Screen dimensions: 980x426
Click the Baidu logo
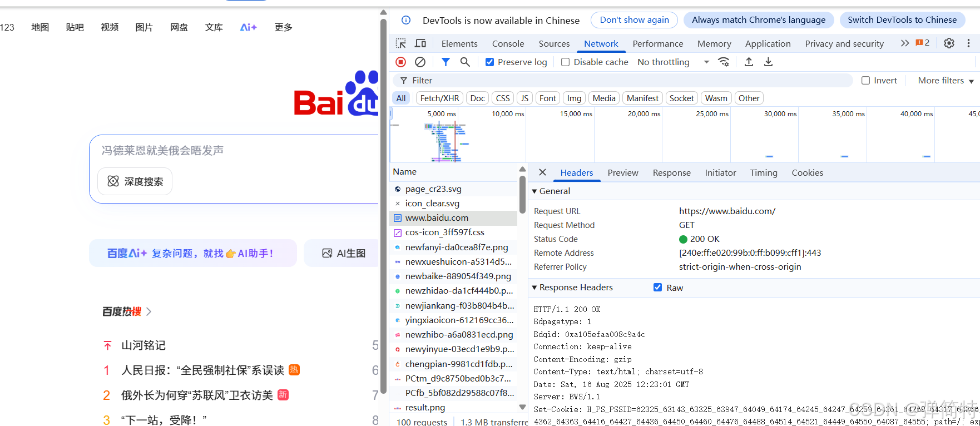(x=336, y=93)
